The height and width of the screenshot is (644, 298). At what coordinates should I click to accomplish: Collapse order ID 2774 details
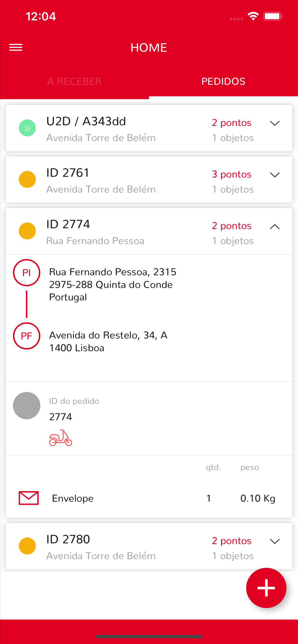click(x=275, y=226)
